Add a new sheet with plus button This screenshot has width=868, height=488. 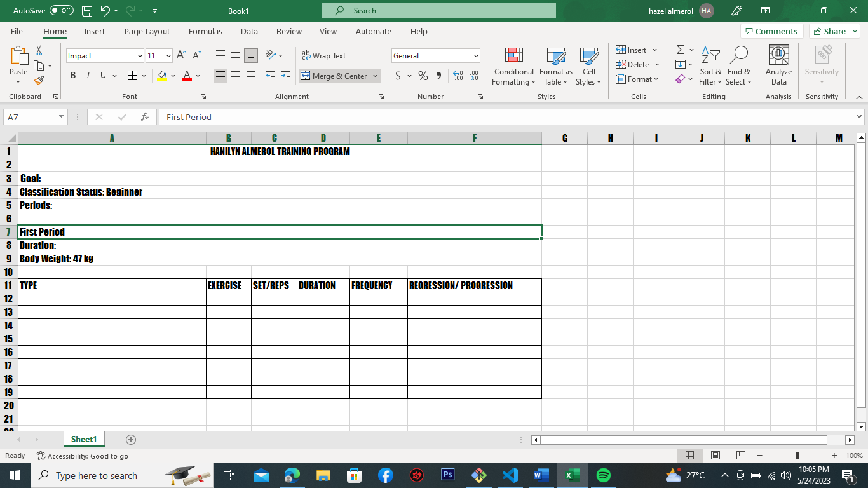tap(131, 440)
